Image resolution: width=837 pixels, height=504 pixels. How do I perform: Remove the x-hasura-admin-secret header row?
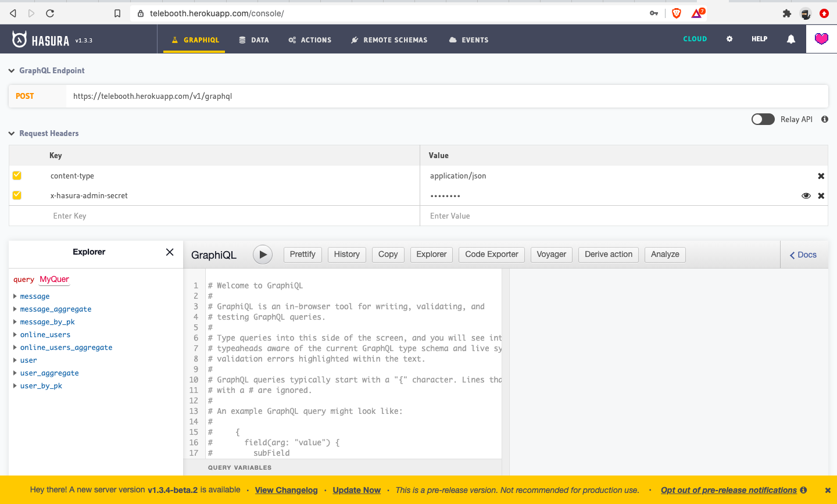821,196
